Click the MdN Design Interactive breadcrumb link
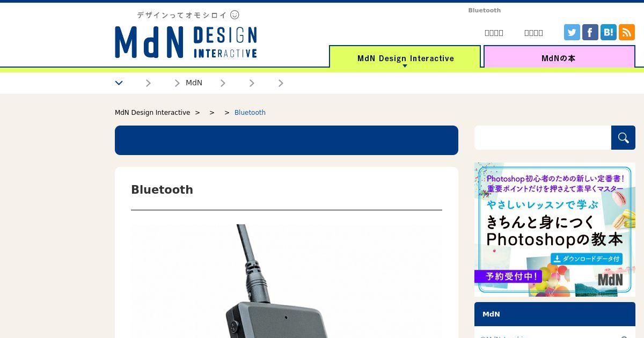Viewport: 644px width, 338px height. 152,113
